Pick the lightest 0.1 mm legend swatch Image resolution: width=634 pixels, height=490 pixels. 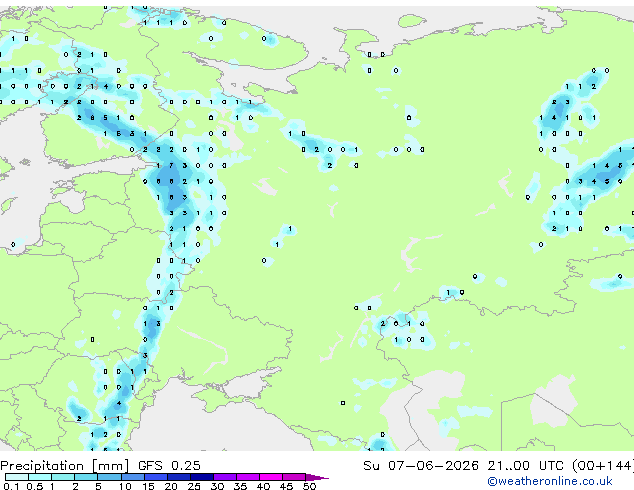17,477
